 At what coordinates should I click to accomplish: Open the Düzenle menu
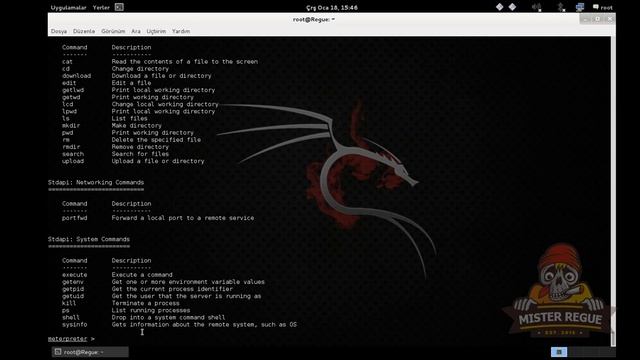(x=84, y=31)
